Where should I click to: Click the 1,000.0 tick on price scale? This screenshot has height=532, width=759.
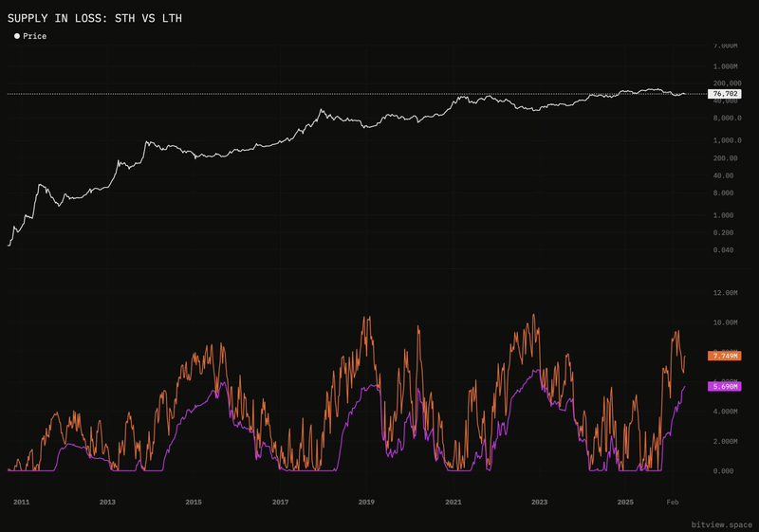point(727,140)
